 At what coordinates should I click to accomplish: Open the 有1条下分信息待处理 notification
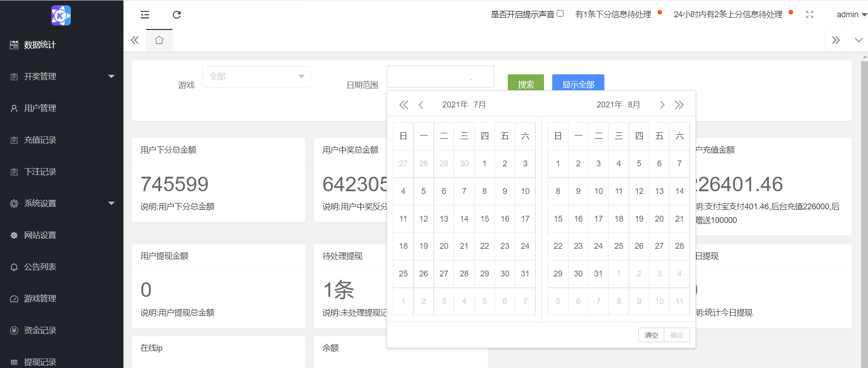tap(613, 15)
